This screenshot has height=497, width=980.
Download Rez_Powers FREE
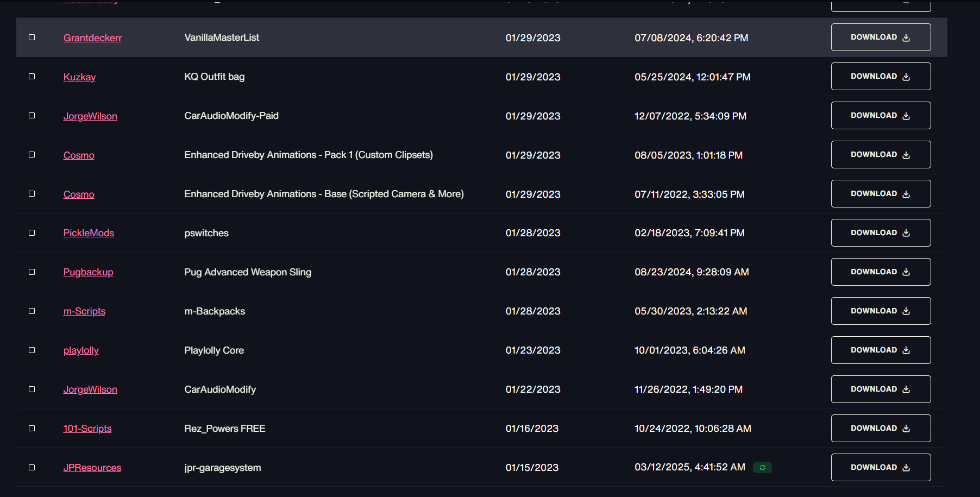pos(881,429)
